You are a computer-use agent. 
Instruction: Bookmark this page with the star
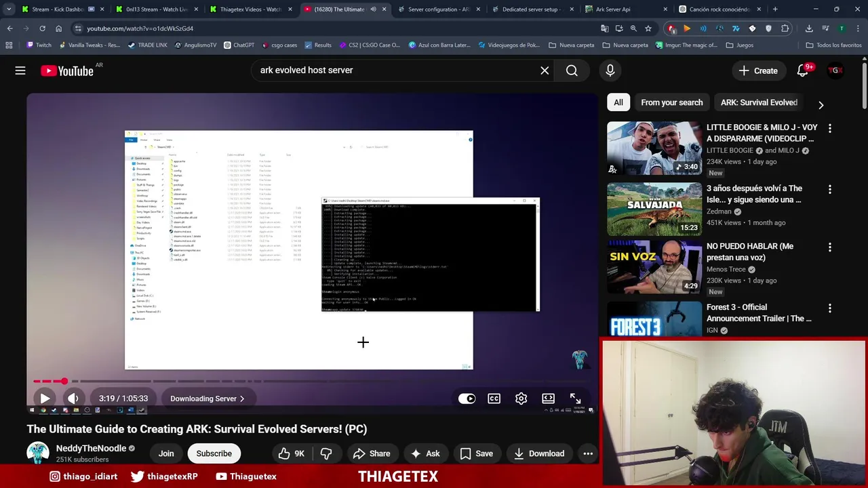648,28
